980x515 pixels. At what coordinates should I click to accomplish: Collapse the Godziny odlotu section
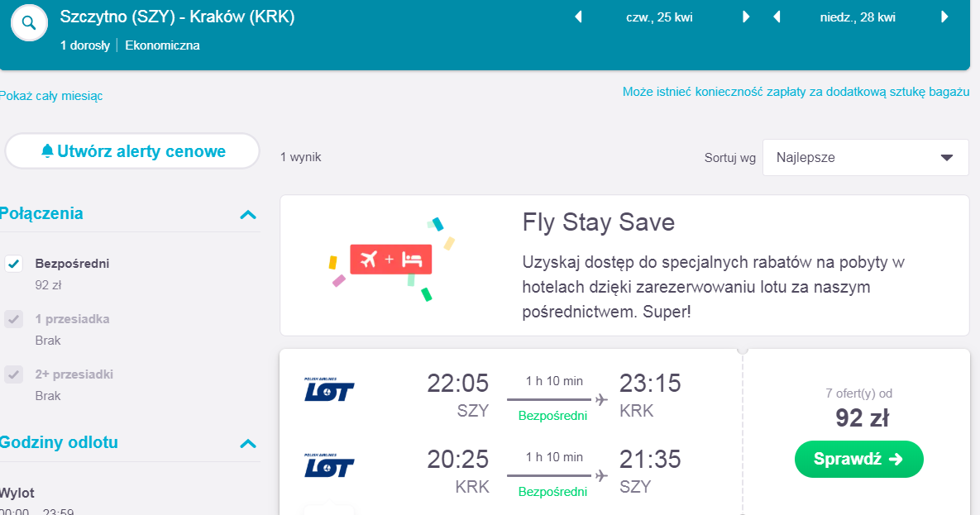click(248, 444)
